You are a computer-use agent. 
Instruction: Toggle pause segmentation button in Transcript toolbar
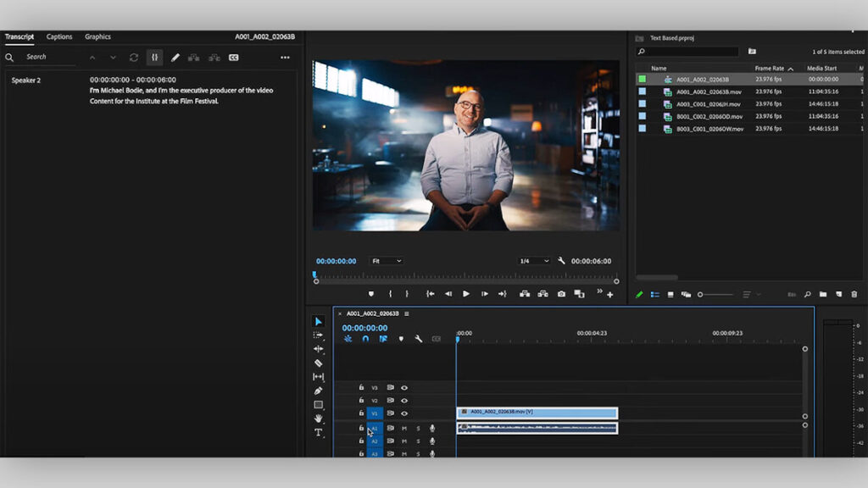[x=154, y=58]
